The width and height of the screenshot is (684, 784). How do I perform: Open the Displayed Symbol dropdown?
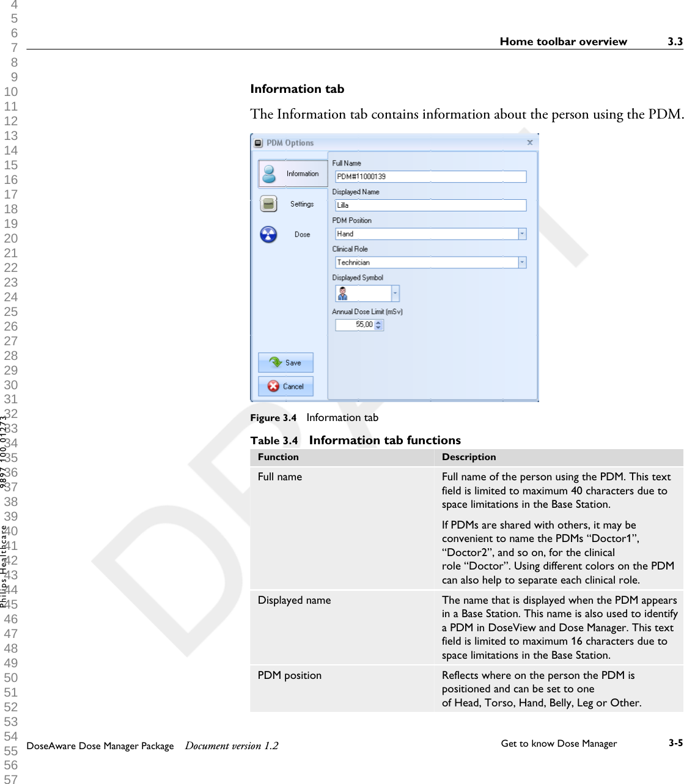click(395, 293)
